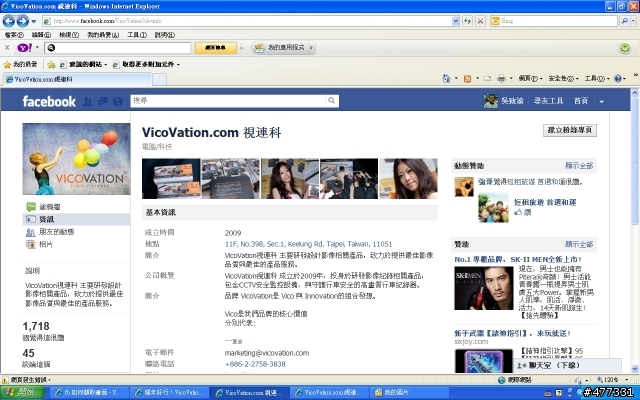This screenshot has width=640, height=400.
Task: Open the Edit menu
Action: pyautogui.click(x=41, y=35)
